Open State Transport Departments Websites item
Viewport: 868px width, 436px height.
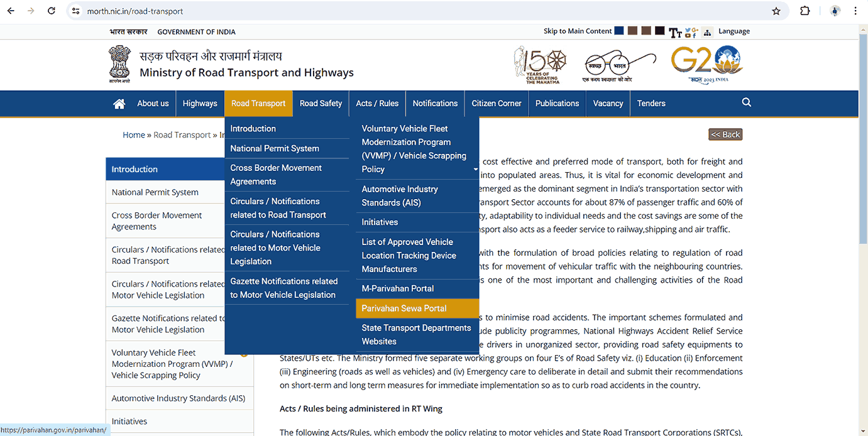click(x=417, y=335)
